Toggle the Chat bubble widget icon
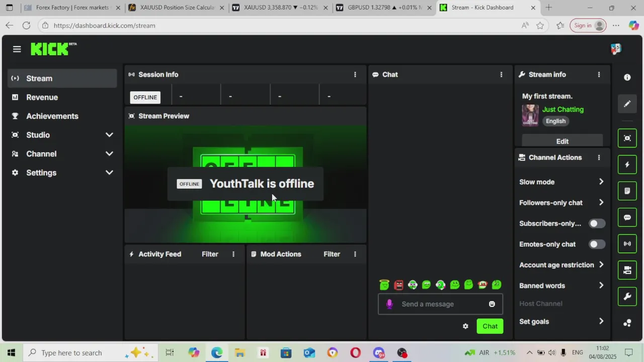 [627, 218]
